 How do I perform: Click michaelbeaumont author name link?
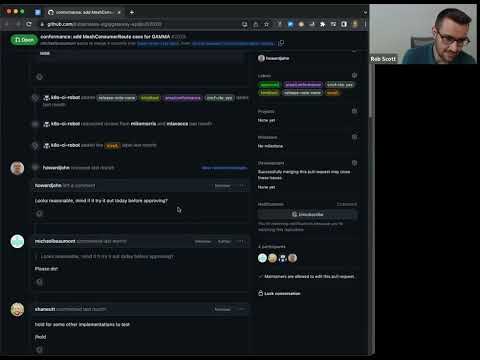click(55, 241)
